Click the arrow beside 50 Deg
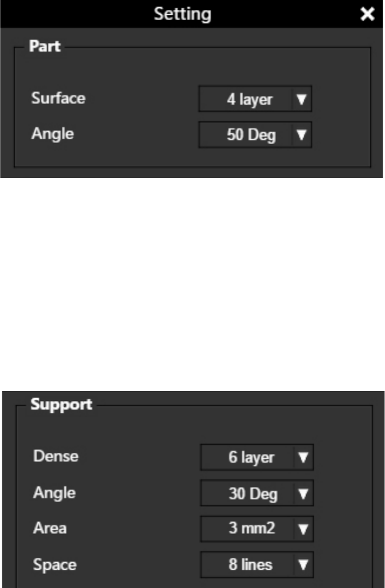 (301, 135)
